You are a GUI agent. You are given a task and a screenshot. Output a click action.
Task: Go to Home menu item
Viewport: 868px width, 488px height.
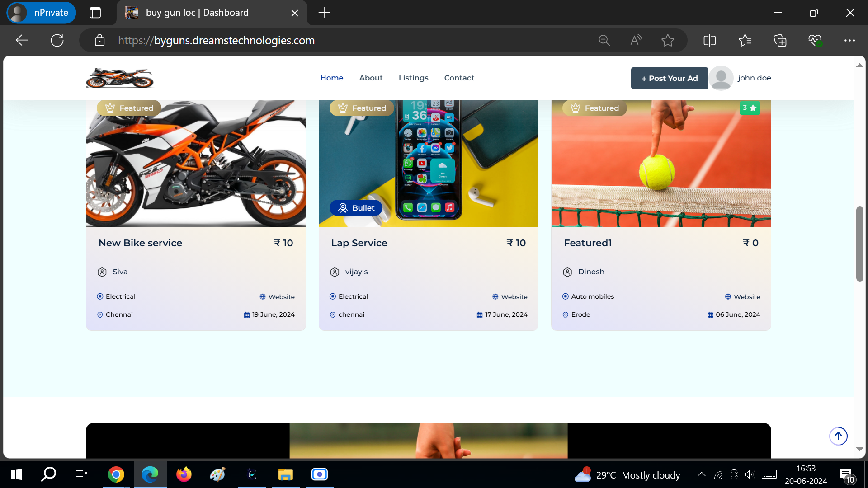click(x=332, y=78)
